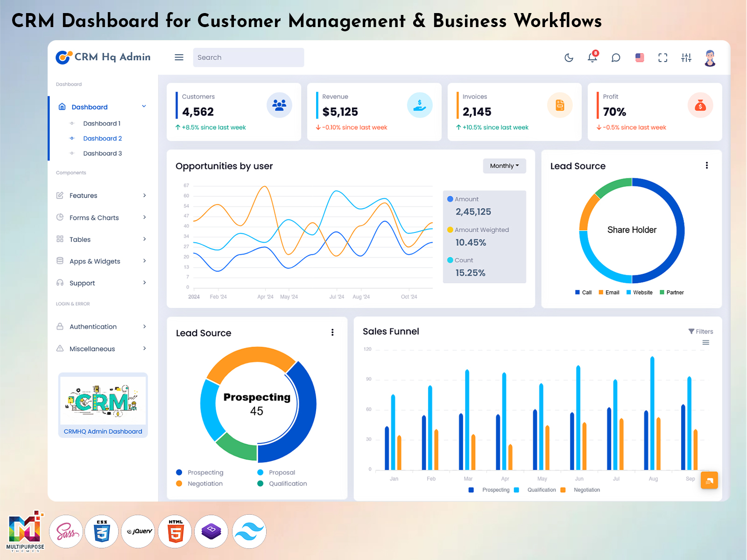Open user profile avatar menu
The height and width of the screenshot is (560, 747).
710,58
